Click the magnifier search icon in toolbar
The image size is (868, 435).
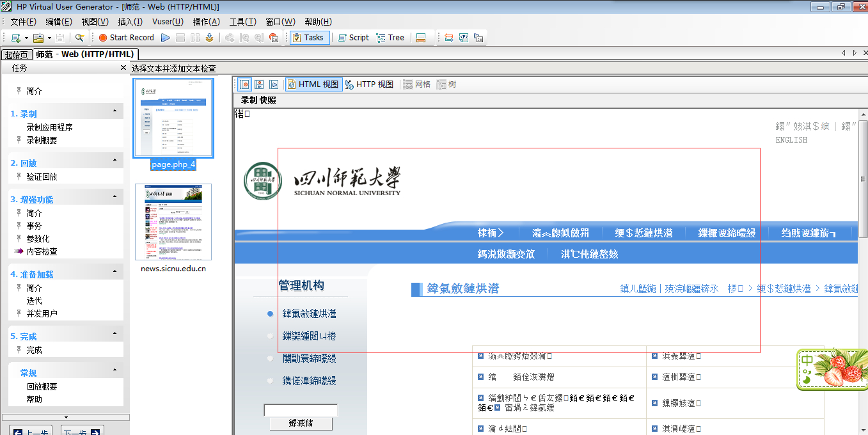coord(79,38)
